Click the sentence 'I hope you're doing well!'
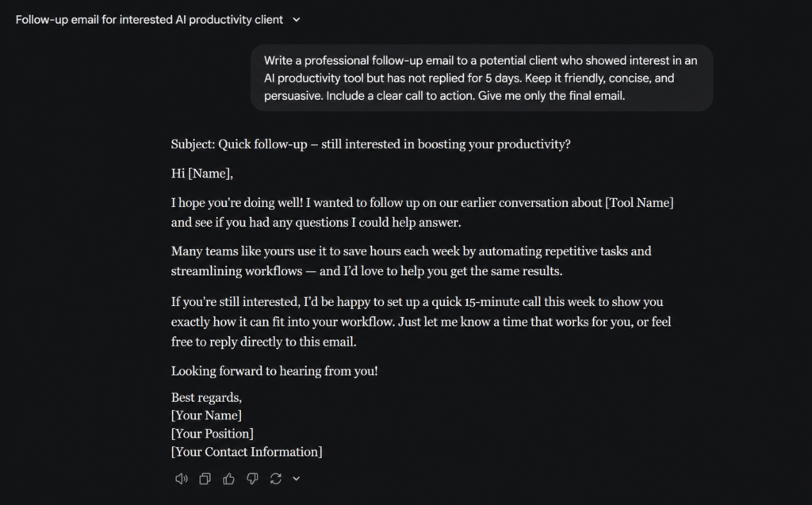Screen dimensions: 812x505 (236, 202)
